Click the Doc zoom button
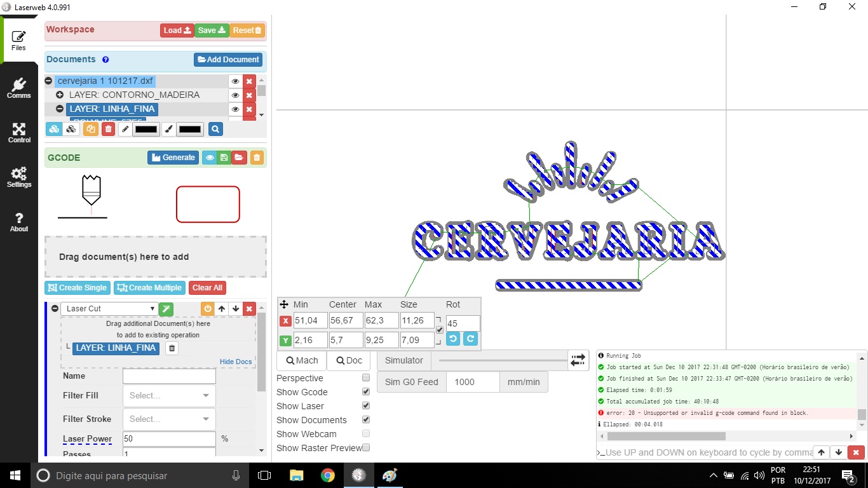This screenshot has width=868, height=488. (x=349, y=360)
